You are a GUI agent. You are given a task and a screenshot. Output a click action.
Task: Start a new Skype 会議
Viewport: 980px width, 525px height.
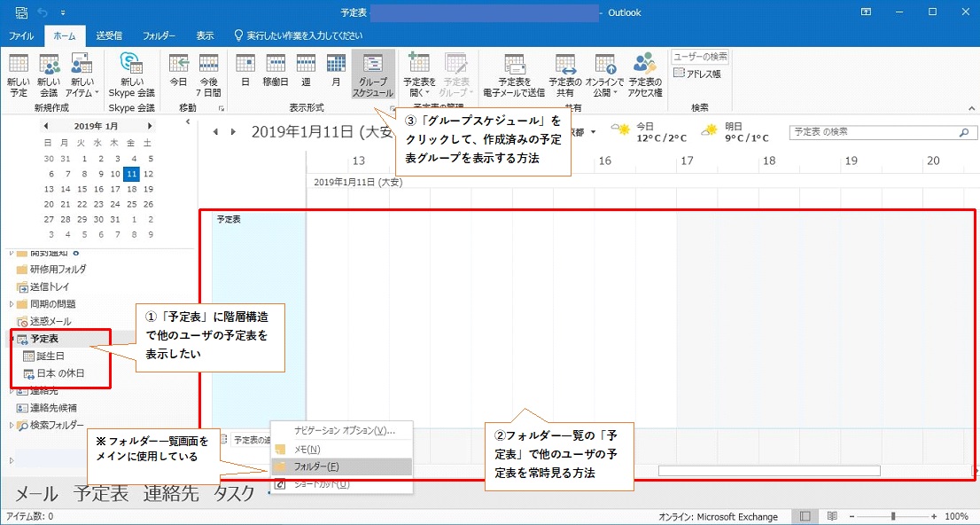click(131, 75)
